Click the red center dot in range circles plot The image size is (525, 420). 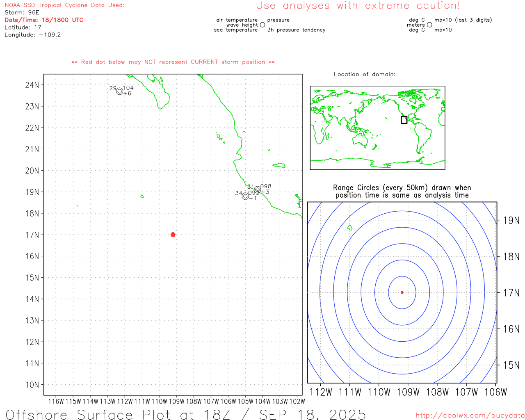pyautogui.click(x=402, y=292)
